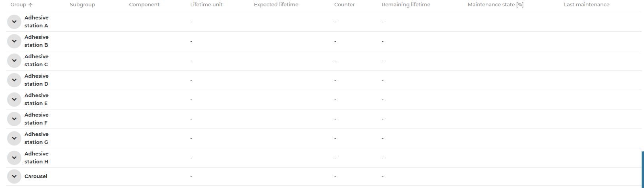Expand the Adhesive station A row
Image resolution: width=644 pixels, height=188 pixels.
tap(14, 22)
